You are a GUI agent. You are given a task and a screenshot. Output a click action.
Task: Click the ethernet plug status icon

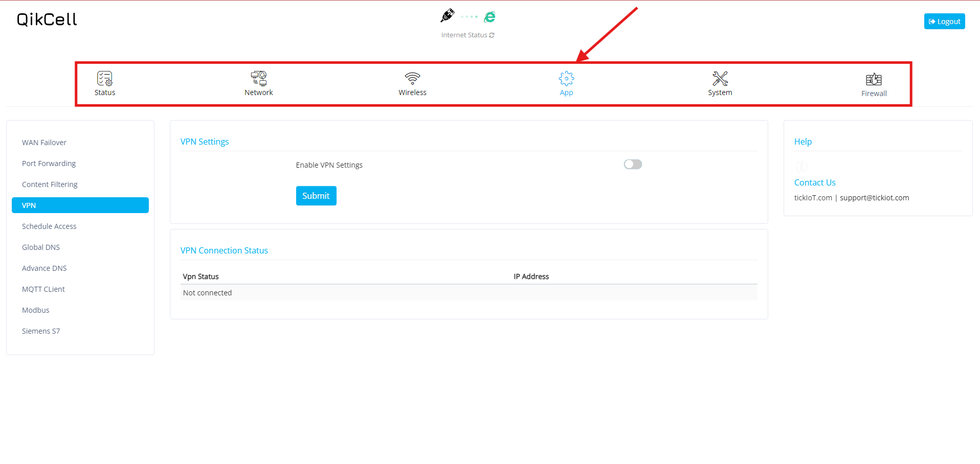point(448,16)
